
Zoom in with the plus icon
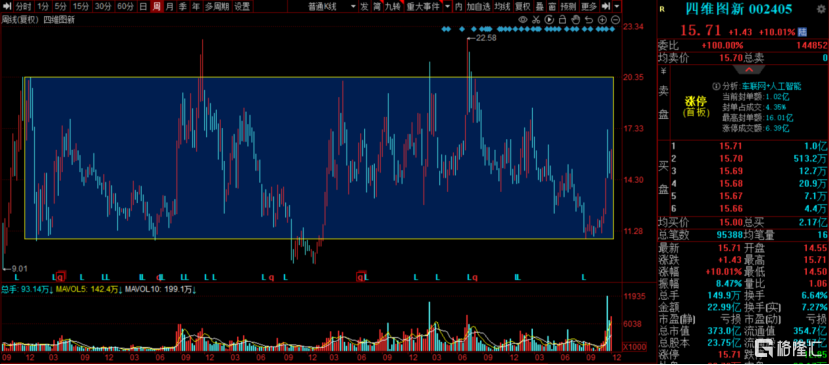coord(602,20)
